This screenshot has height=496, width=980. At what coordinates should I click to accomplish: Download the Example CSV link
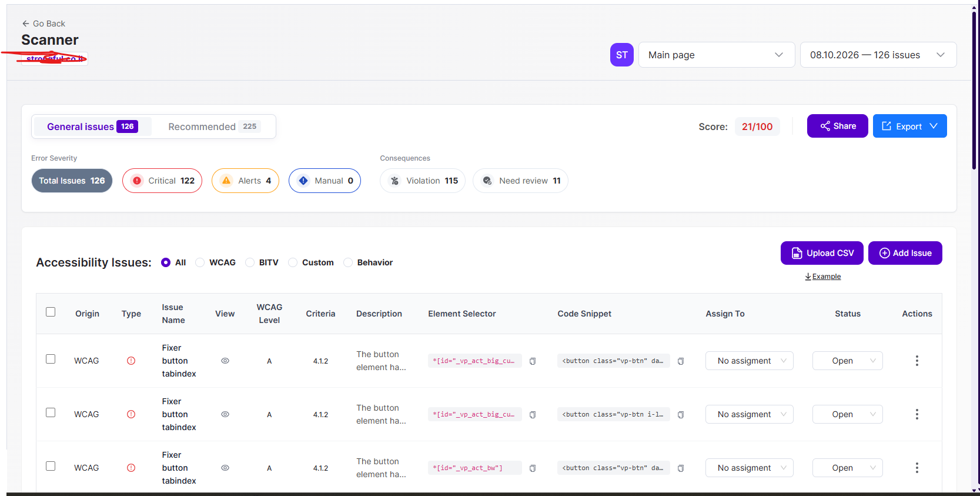[x=823, y=277]
